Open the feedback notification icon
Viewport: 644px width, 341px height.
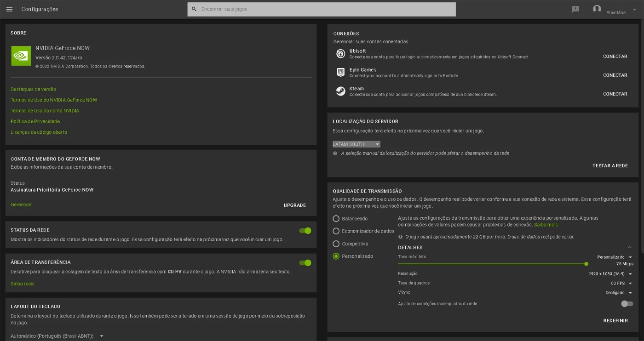click(575, 9)
